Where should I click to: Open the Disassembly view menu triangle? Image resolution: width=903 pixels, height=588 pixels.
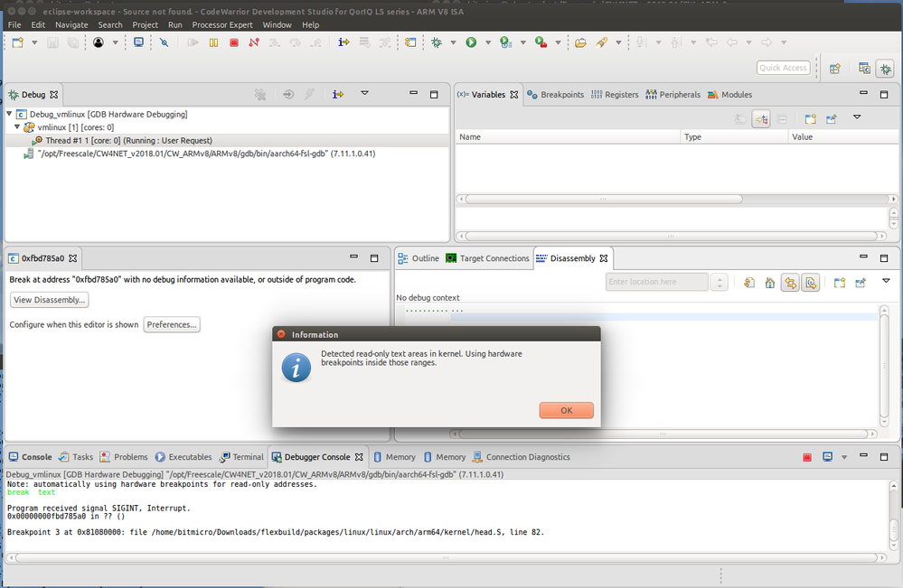(886, 281)
